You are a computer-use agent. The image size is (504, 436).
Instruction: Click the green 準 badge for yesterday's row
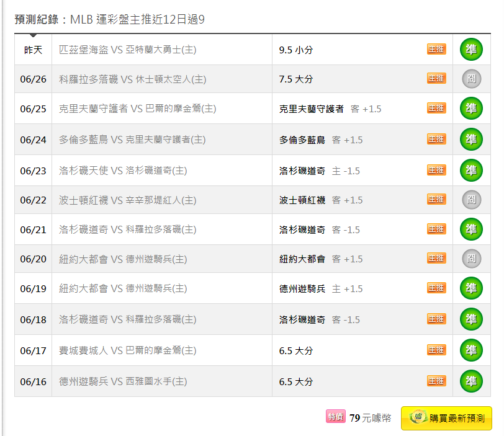[471, 50]
